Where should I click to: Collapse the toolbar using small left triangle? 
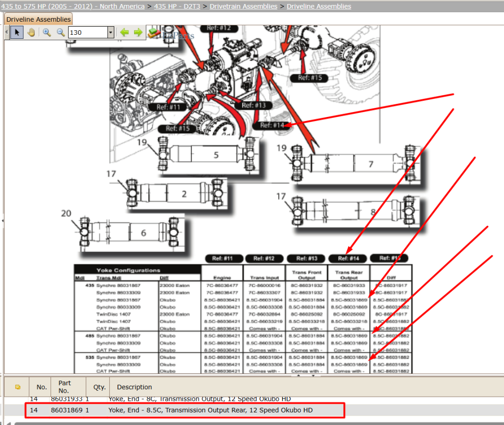(7, 32)
